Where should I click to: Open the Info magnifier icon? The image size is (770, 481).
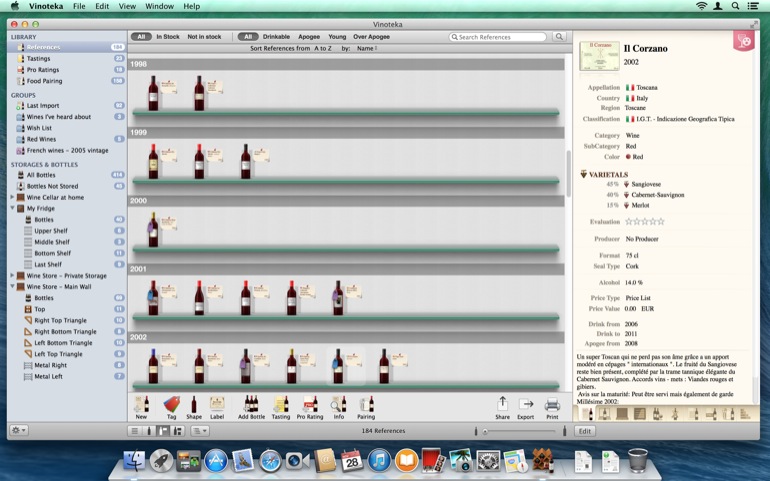pos(338,404)
